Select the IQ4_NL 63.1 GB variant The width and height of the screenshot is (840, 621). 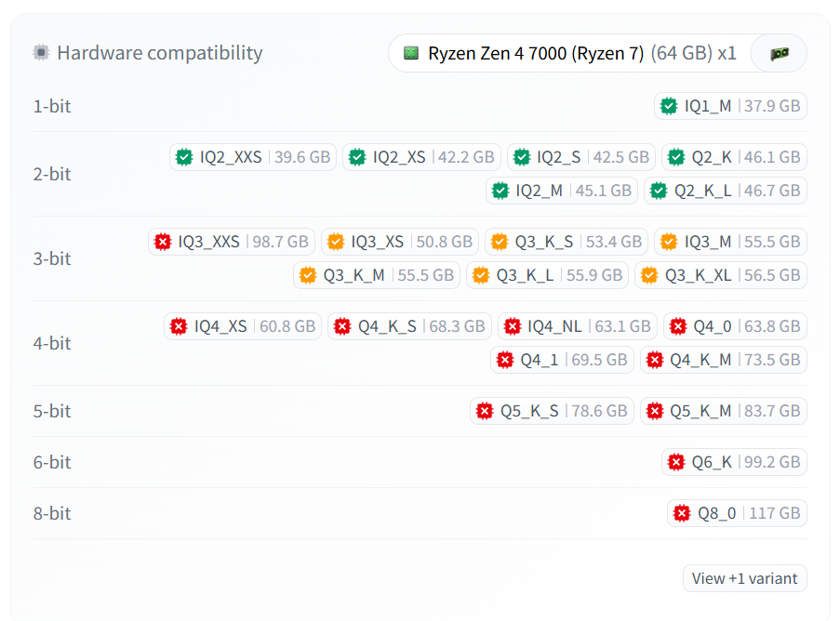(x=578, y=326)
